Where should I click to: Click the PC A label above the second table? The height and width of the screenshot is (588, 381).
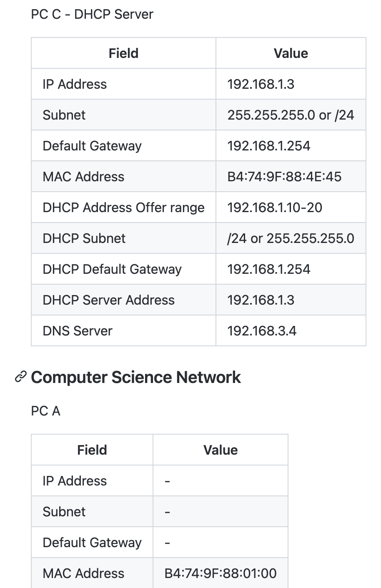click(x=46, y=411)
